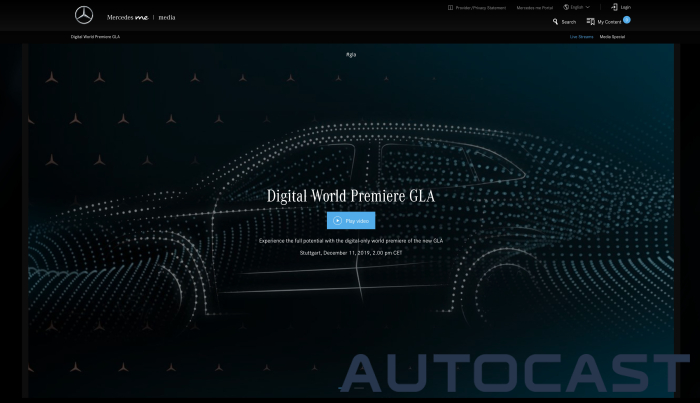
Task: Switch to the Live Streams tab
Action: 581,37
